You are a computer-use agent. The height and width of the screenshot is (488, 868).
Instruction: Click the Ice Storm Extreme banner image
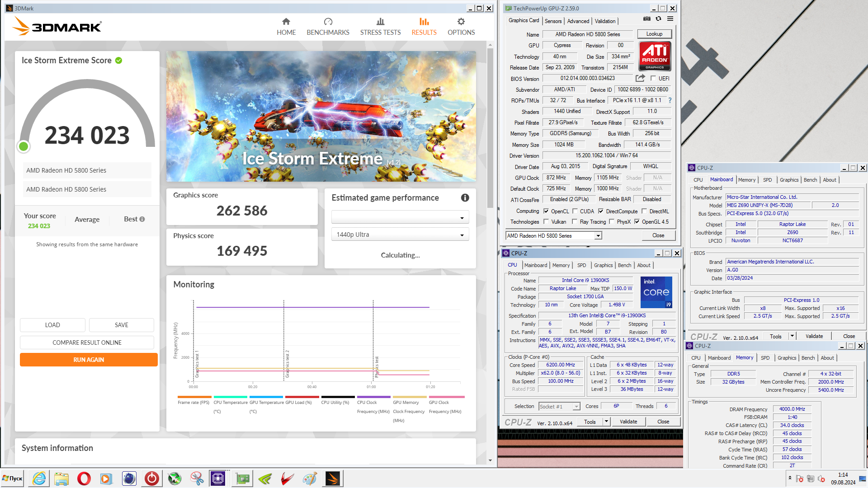[x=321, y=116]
